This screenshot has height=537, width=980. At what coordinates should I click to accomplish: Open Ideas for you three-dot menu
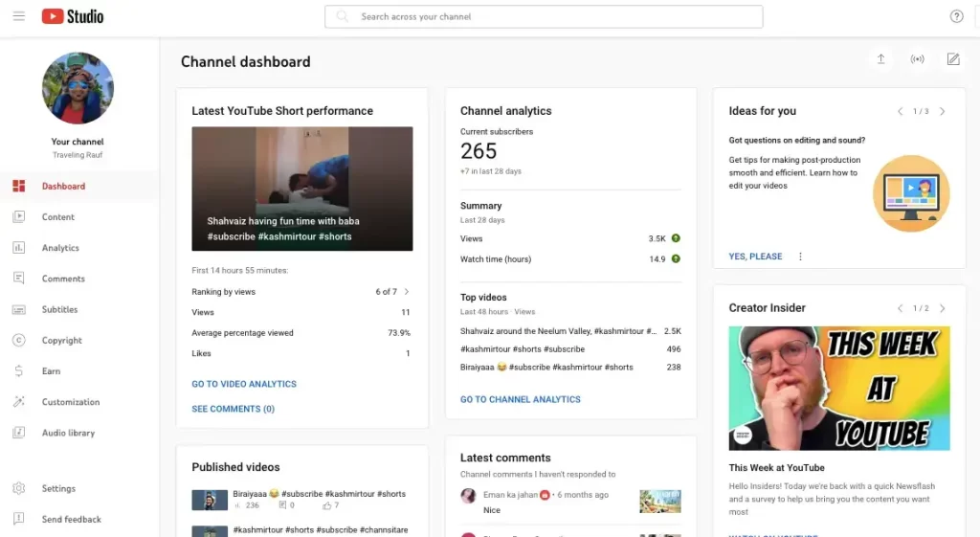point(800,257)
